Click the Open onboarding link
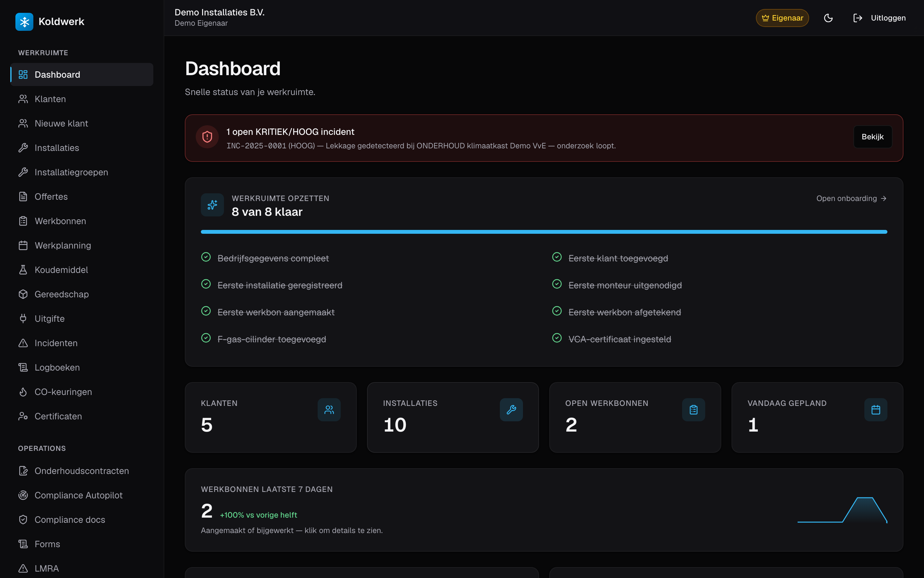The width and height of the screenshot is (924, 578). (x=851, y=198)
